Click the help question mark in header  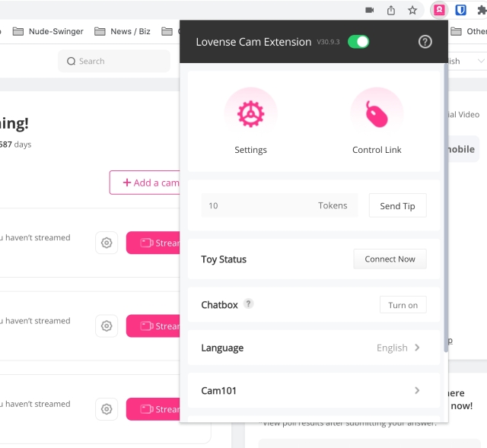pos(425,42)
